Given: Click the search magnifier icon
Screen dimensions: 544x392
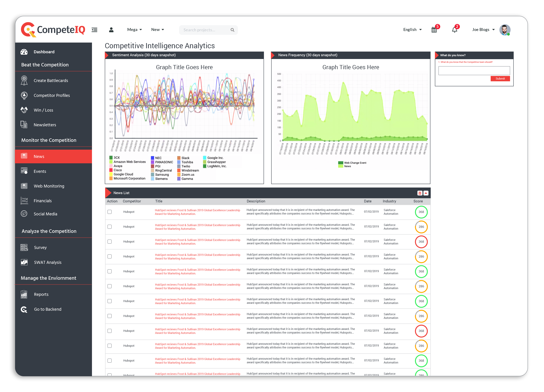Looking at the screenshot, I should click(x=232, y=30).
